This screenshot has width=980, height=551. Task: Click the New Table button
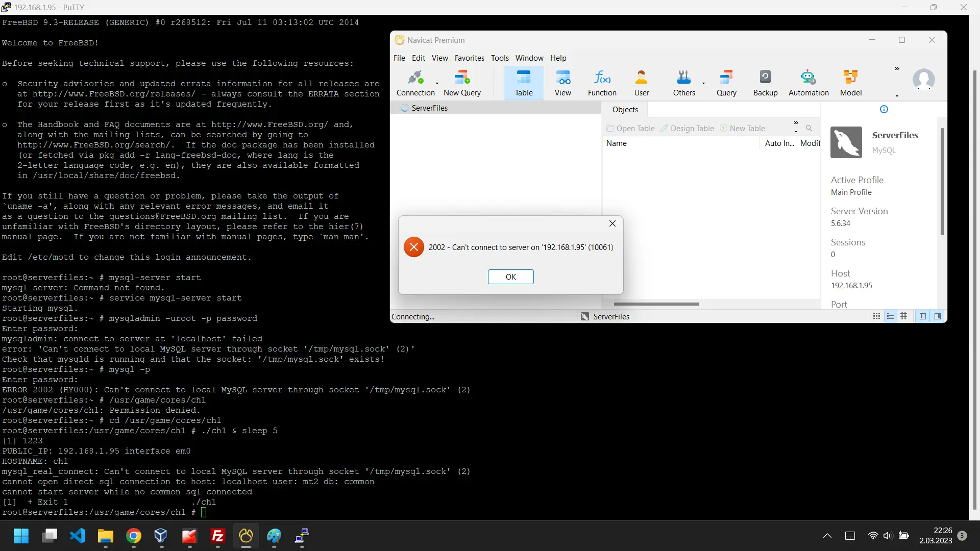coord(742,128)
